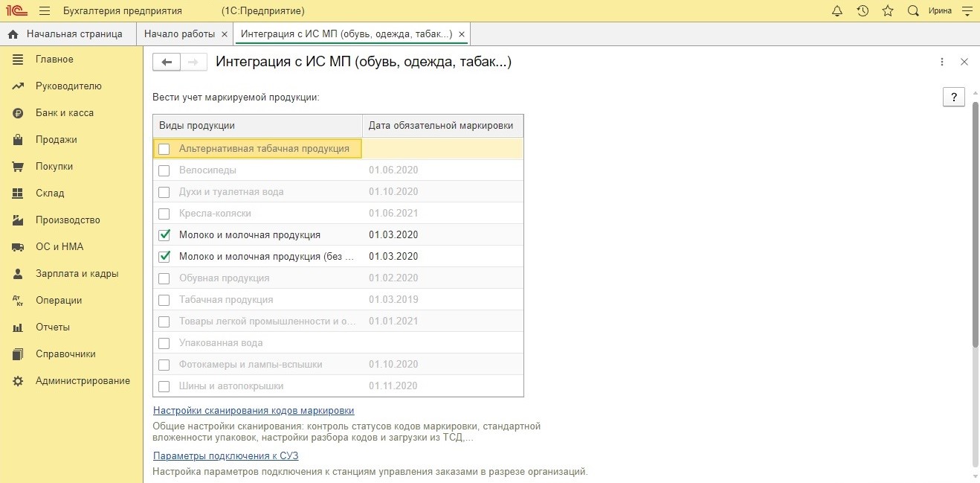
Task: Enable the Табачная продукция checkbox
Action: point(164,300)
